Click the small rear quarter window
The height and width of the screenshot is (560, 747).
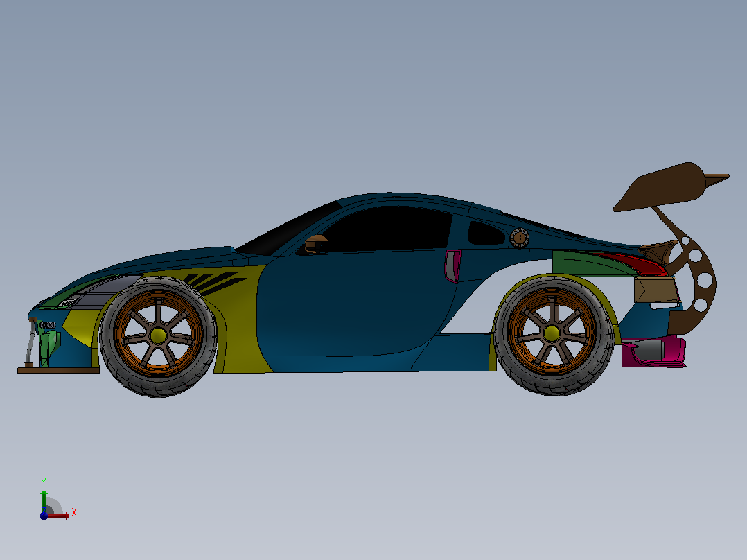point(485,233)
